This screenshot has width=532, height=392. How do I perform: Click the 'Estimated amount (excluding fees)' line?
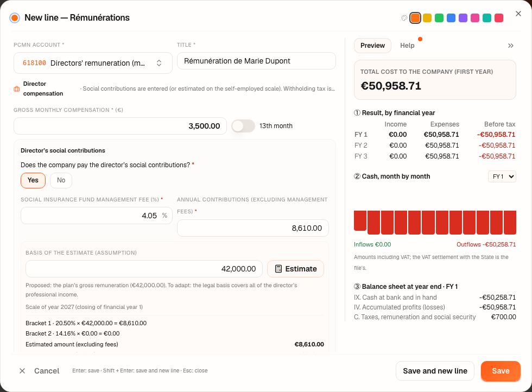tap(175, 344)
